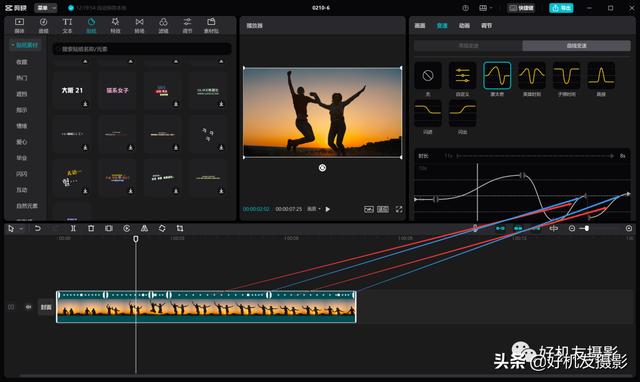Viewport: 640px width, 382px height.
Task: Click the zoom-in icon at timeline right end
Action: [629, 229]
